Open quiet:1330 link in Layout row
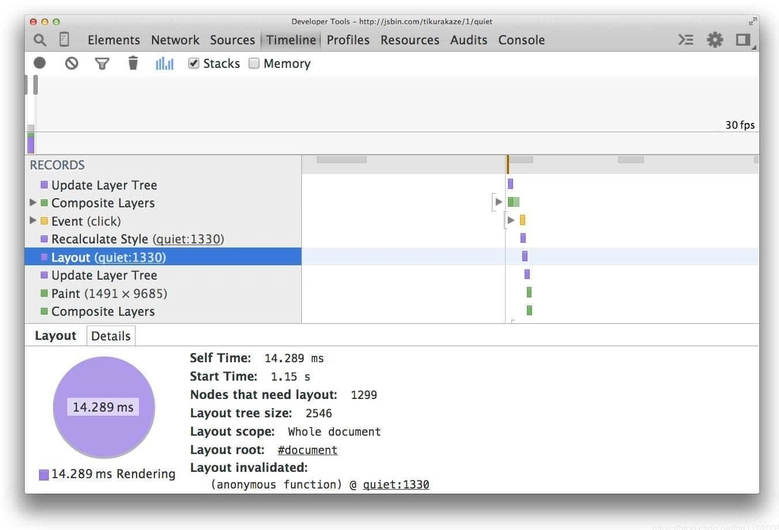Viewport: 779px width, 530px height. click(130, 257)
